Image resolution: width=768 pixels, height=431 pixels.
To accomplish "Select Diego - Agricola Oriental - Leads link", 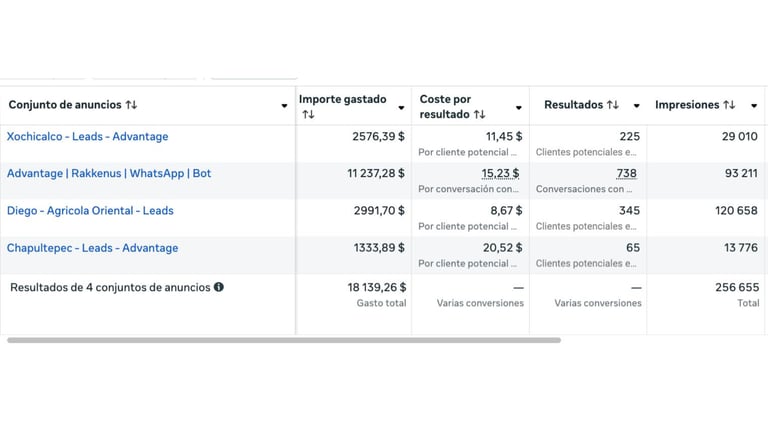I will pos(90,211).
